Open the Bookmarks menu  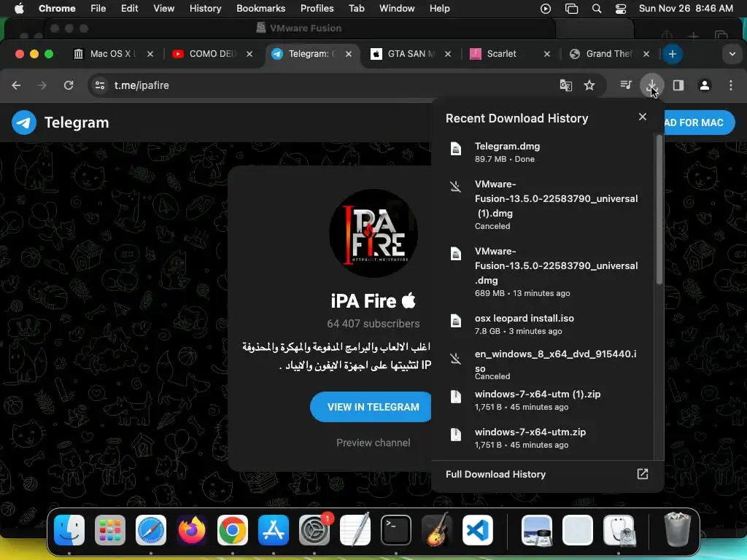coord(260,9)
